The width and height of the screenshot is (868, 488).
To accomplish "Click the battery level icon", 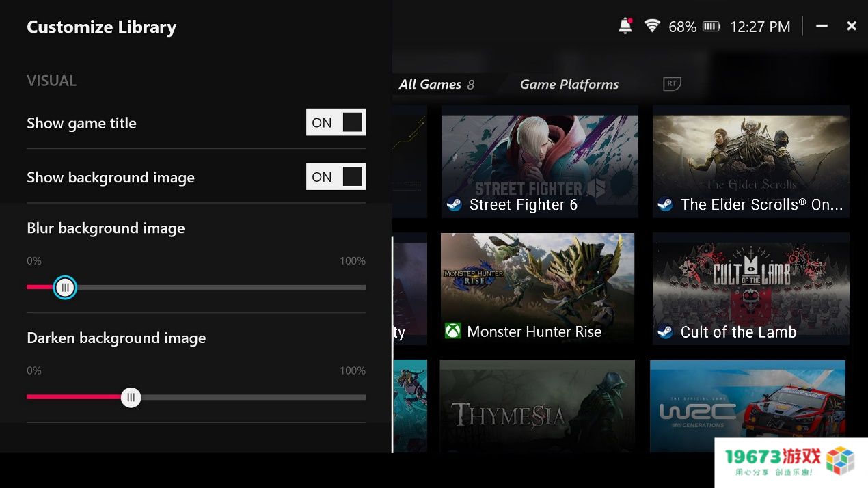I will (x=711, y=27).
